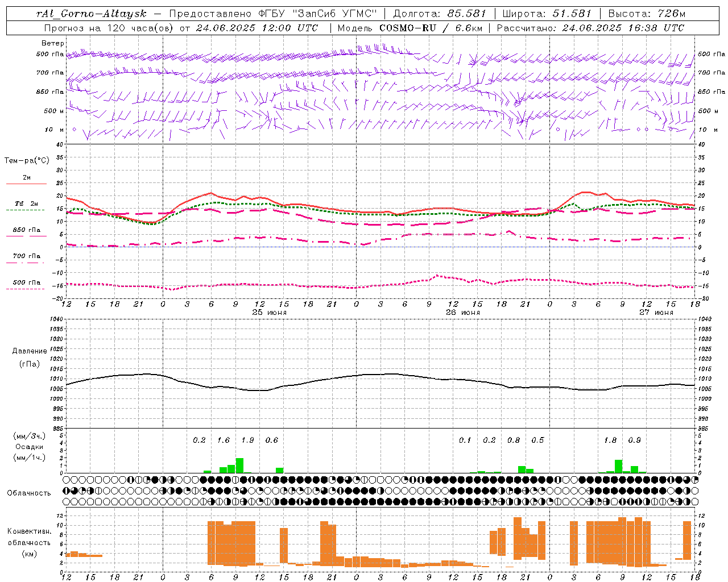Click the green precipitation bar under 0.6
Screen dimensions: 728x582
coord(280,471)
